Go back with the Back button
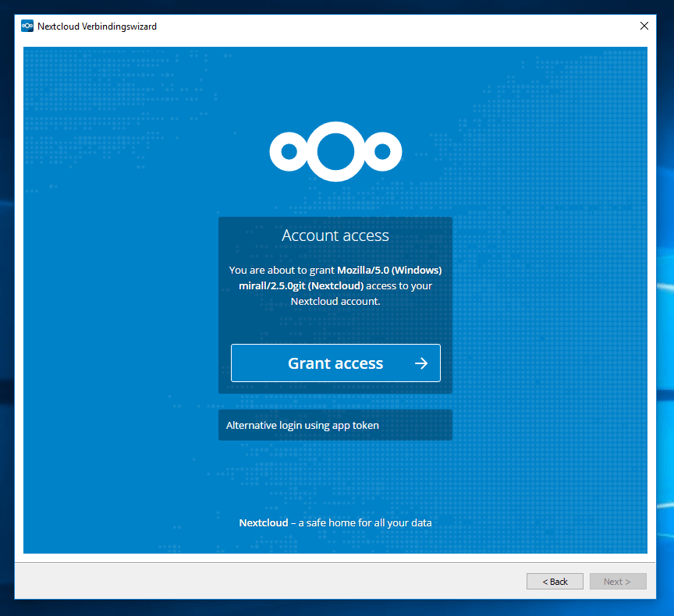674x616 pixels. [x=554, y=582]
